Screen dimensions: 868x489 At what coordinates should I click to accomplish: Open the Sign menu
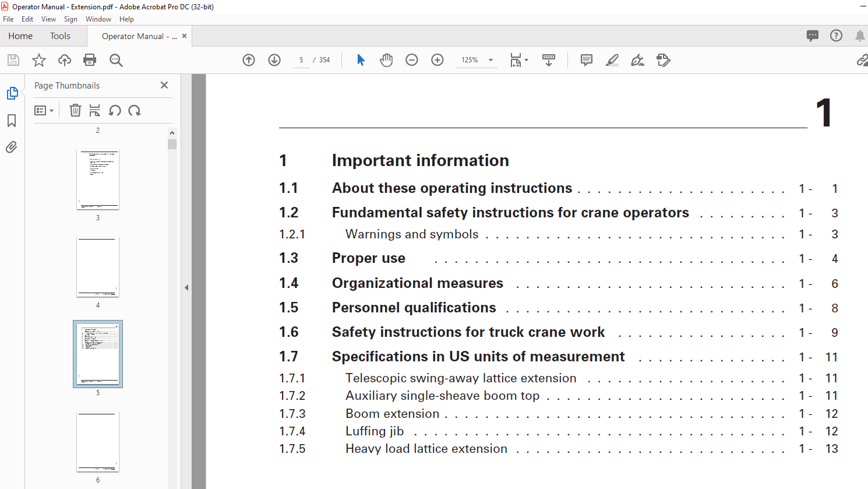click(x=70, y=19)
